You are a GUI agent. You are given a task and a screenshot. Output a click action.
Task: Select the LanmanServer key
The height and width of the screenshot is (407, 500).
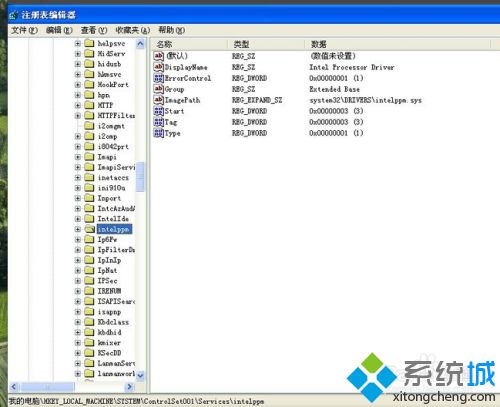tap(116, 363)
